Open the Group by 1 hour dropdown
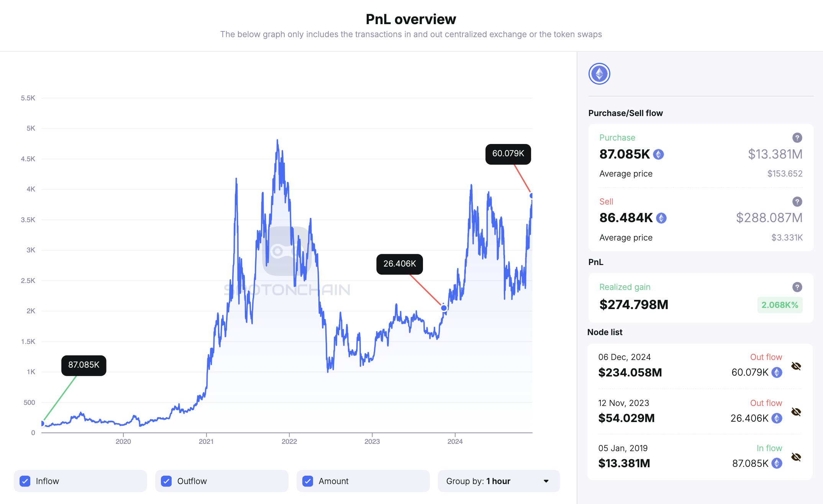Image resolution: width=823 pixels, height=504 pixels. 498,481
